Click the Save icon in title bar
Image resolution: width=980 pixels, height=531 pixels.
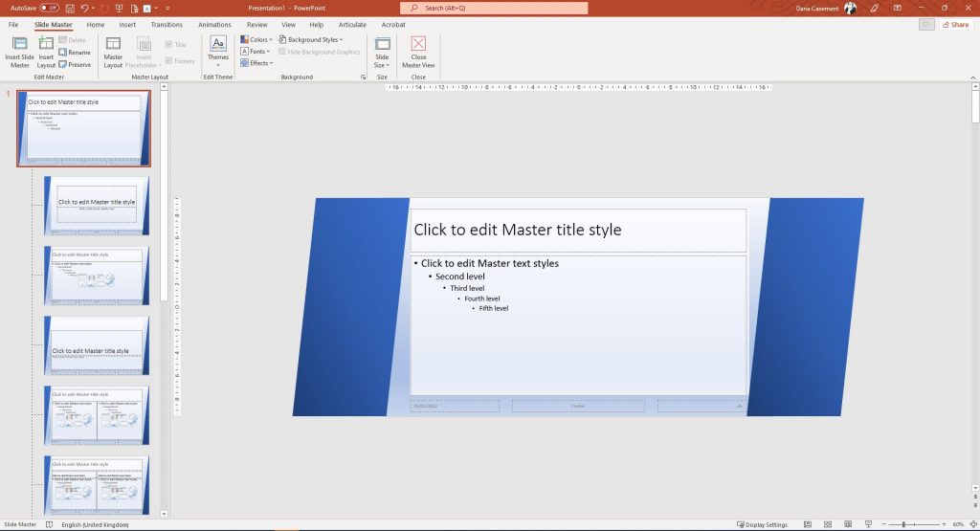71,8
